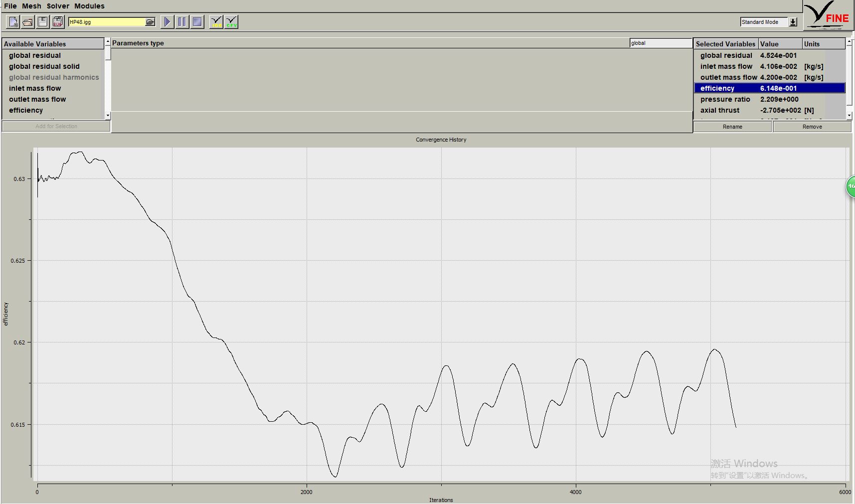Open the Solver menu

click(x=58, y=6)
